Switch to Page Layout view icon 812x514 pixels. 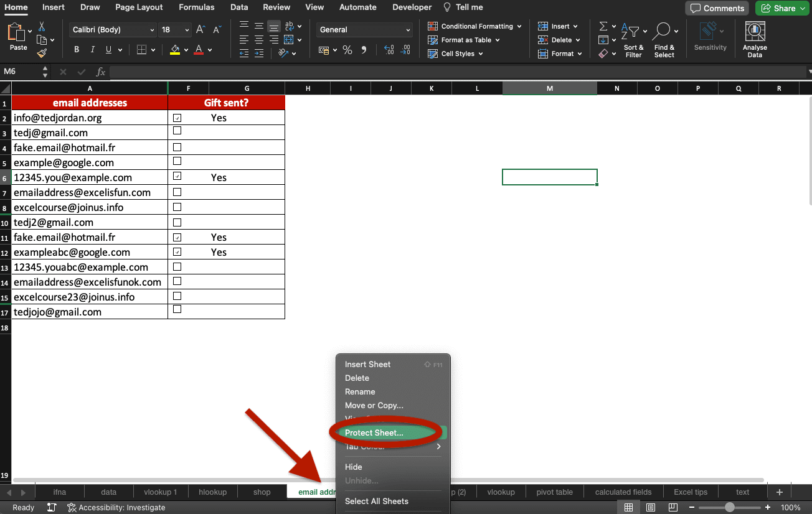[651, 507]
